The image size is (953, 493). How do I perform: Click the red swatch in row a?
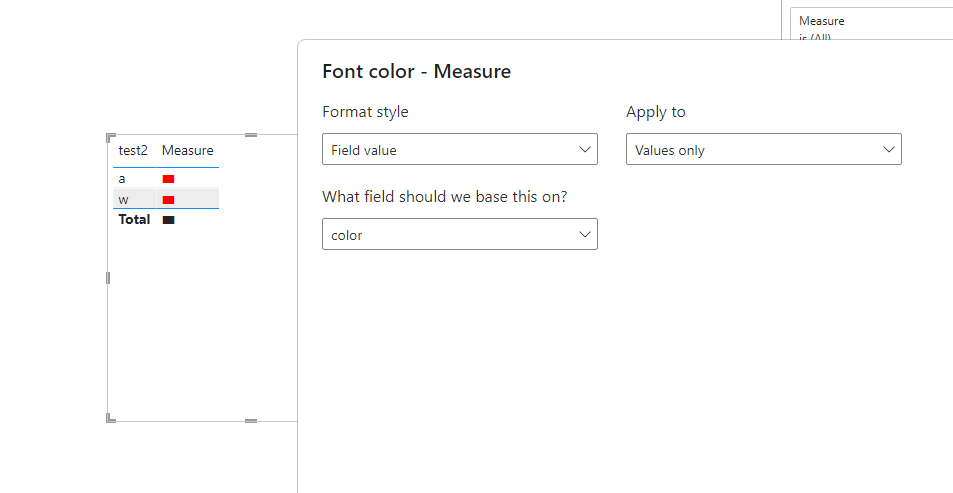168,179
